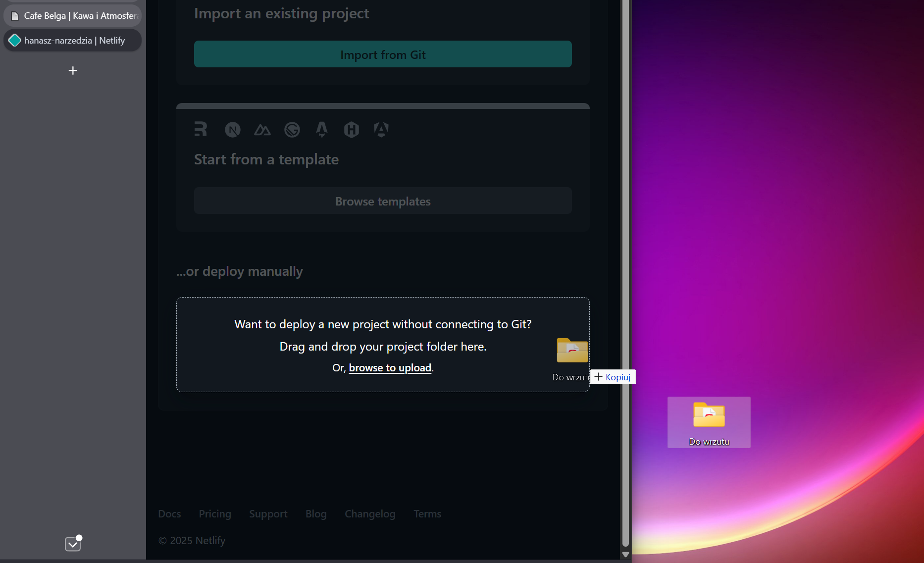The width and height of the screenshot is (924, 563).
Task: Click the 'Start from a template' heading
Action: pyautogui.click(x=266, y=159)
